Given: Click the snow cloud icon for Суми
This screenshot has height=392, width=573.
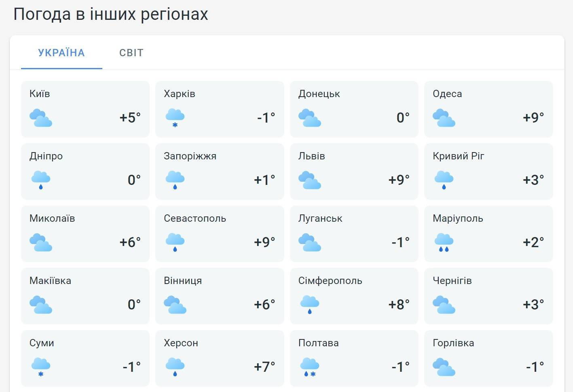Looking at the screenshot, I should (x=41, y=367).
